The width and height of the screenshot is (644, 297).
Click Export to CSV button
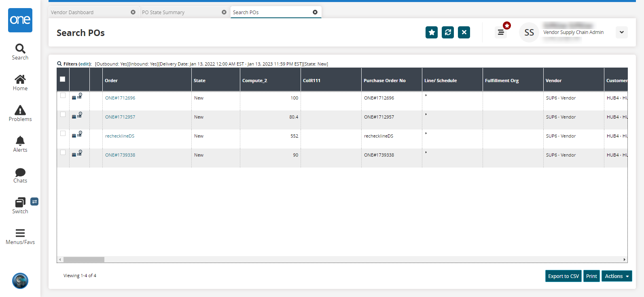563,276
